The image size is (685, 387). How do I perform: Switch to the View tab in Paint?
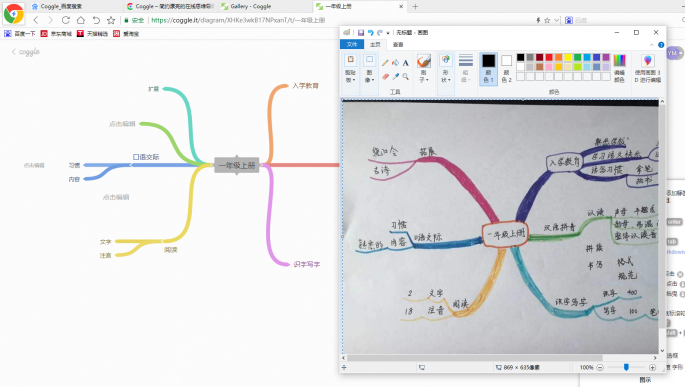point(398,45)
